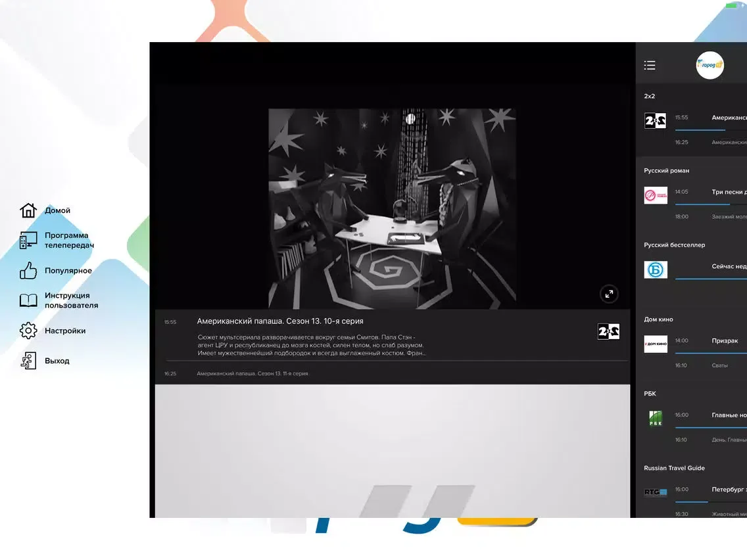This screenshot has height=560, width=747.
Task: Select the 15:55 Американский program on 2x2
Action: 710,118
